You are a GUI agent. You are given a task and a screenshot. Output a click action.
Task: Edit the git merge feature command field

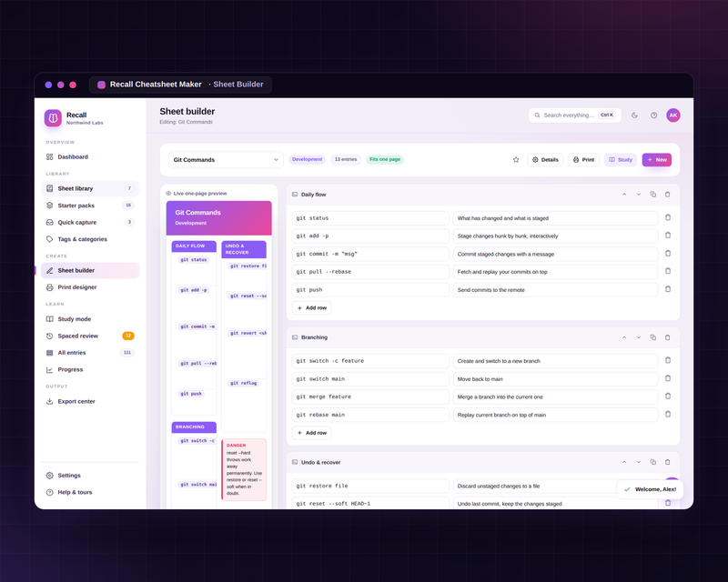coord(370,396)
